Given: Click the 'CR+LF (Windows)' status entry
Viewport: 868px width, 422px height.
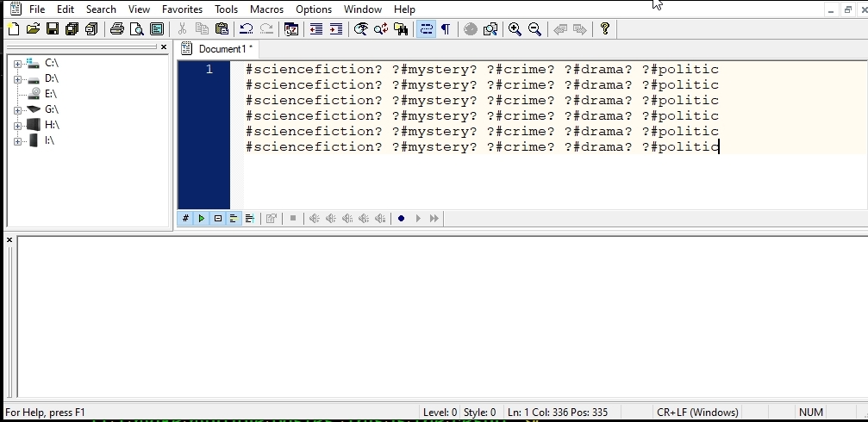Looking at the screenshot, I should coord(697,413).
